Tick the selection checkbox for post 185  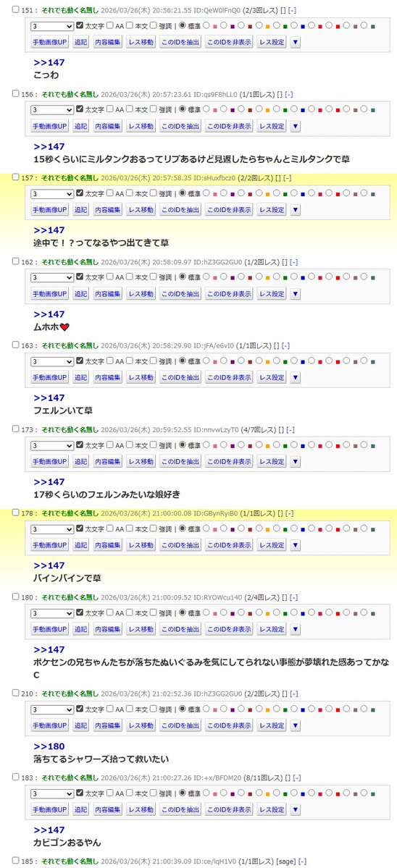pyautogui.click(x=16, y=861)
